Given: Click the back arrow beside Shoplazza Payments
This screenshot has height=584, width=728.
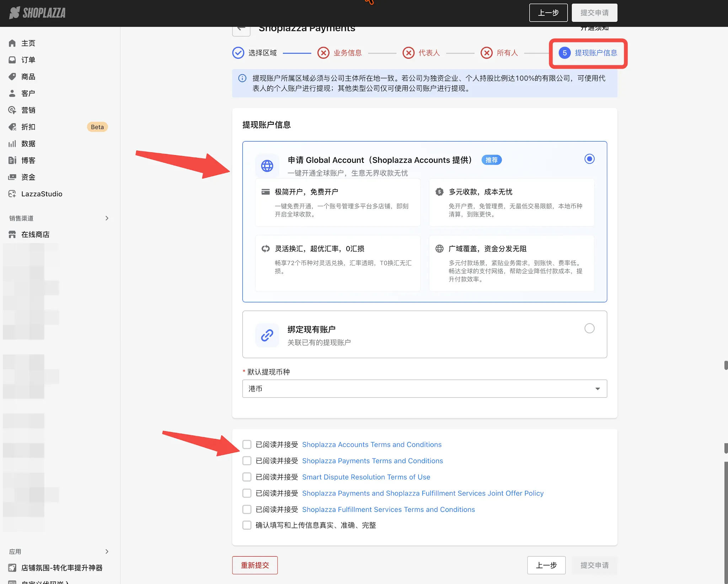Looking at the screenshot, I should click(x=241, y=29).
